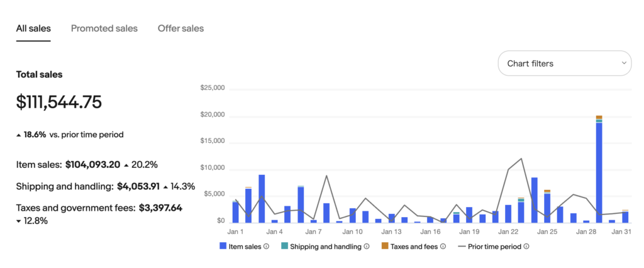Toggle Shipping and handling legend label
Viewport: 644px width, 268px height.
click(325, 247)
